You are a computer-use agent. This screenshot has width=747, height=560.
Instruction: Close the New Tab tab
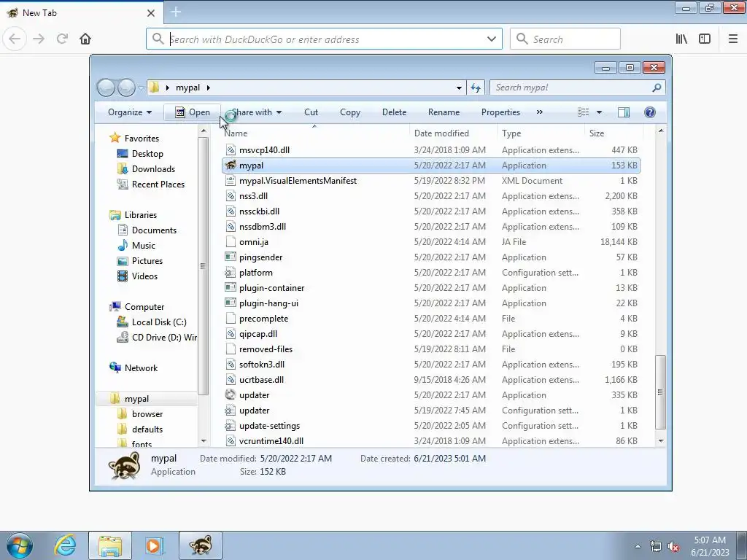[x=150, y=13]
